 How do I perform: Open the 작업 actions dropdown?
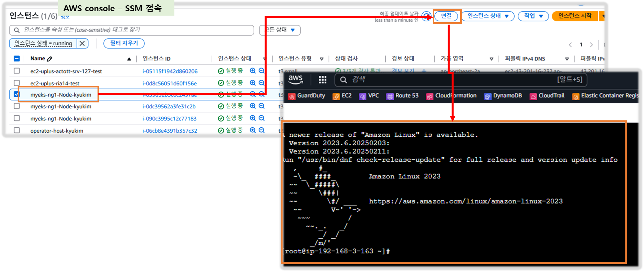click(533, 16)
